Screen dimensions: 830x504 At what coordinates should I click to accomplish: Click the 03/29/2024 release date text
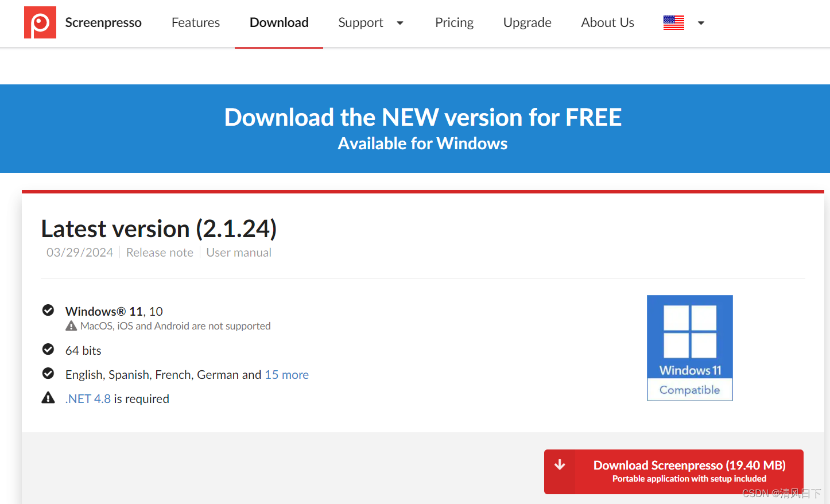pyautogui.click(x=80, y=253)
